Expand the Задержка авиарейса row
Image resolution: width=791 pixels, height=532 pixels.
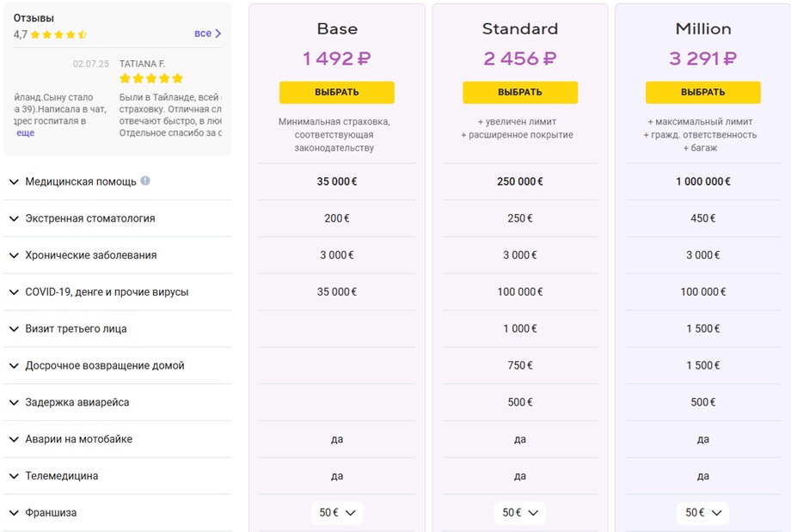click(x=117, y=402)
